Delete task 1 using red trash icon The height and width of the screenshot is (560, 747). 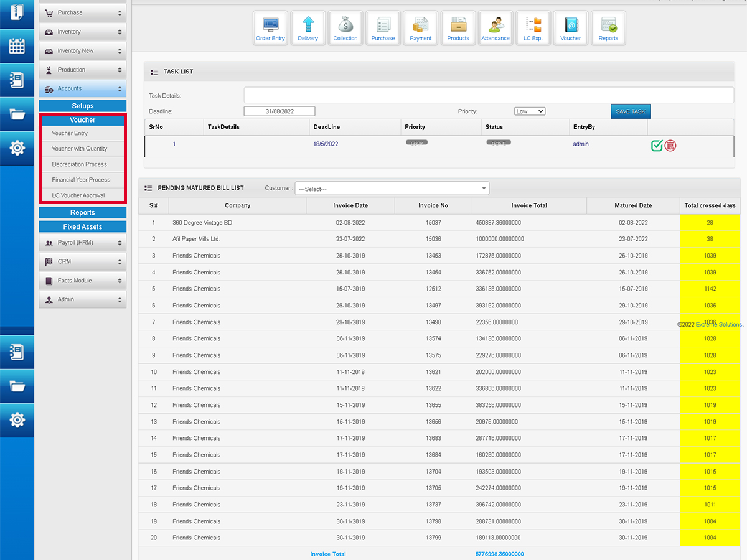pyautogui.click(x=670, y=146)
